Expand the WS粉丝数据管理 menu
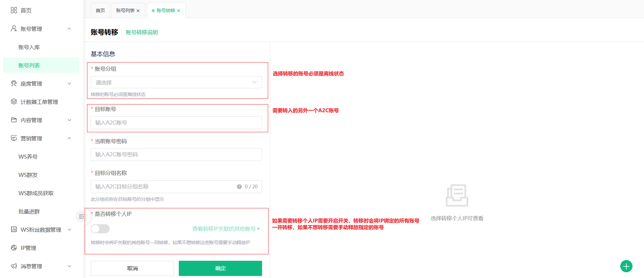Screen dimensions: 644x278 [69, 230]
